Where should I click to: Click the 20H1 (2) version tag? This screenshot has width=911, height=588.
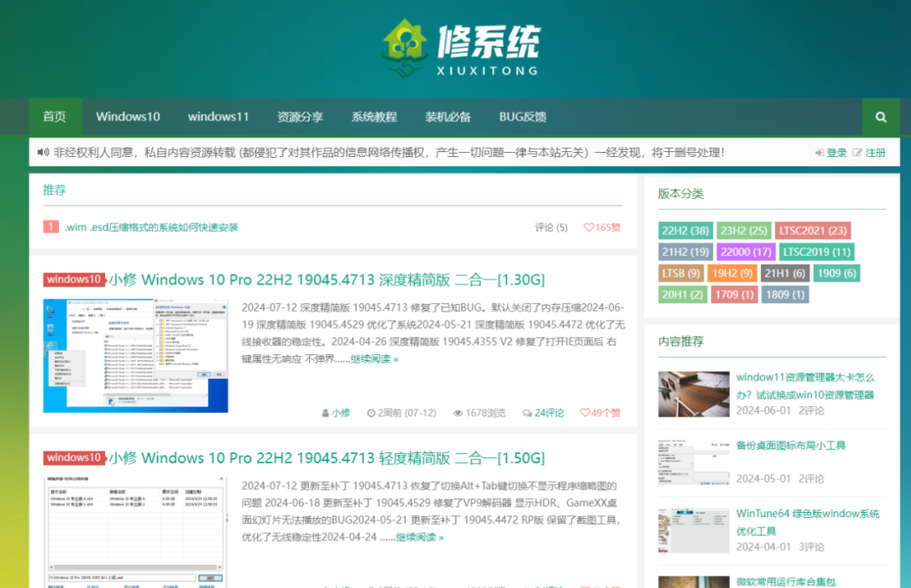click(x=683, y=294)
